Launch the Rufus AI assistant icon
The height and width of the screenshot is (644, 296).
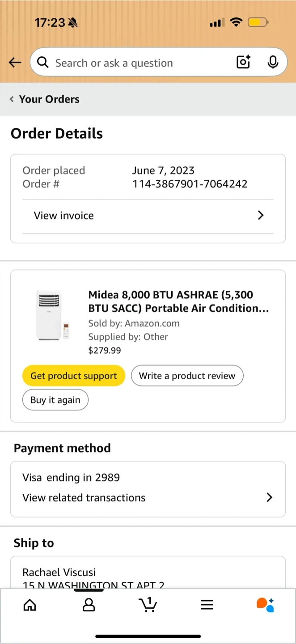click(x=265, y=605)
